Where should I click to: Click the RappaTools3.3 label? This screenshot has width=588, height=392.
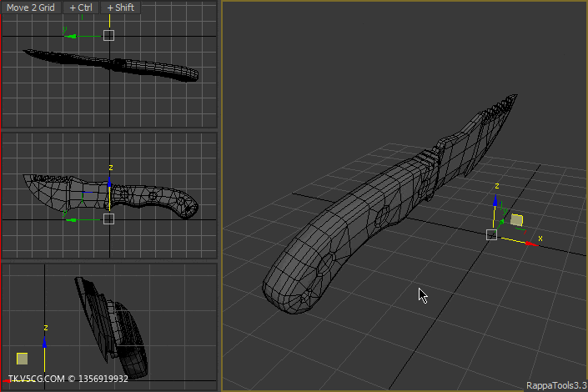coord(556,385)
